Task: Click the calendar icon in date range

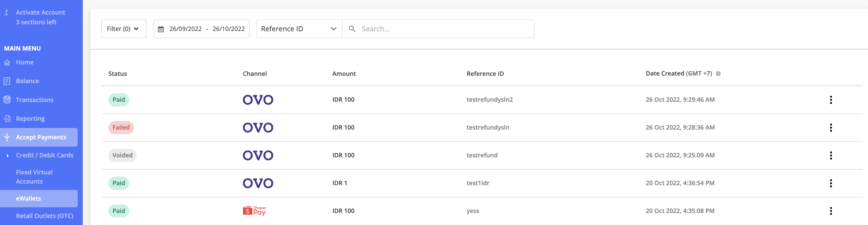Action: coord(161,29)
